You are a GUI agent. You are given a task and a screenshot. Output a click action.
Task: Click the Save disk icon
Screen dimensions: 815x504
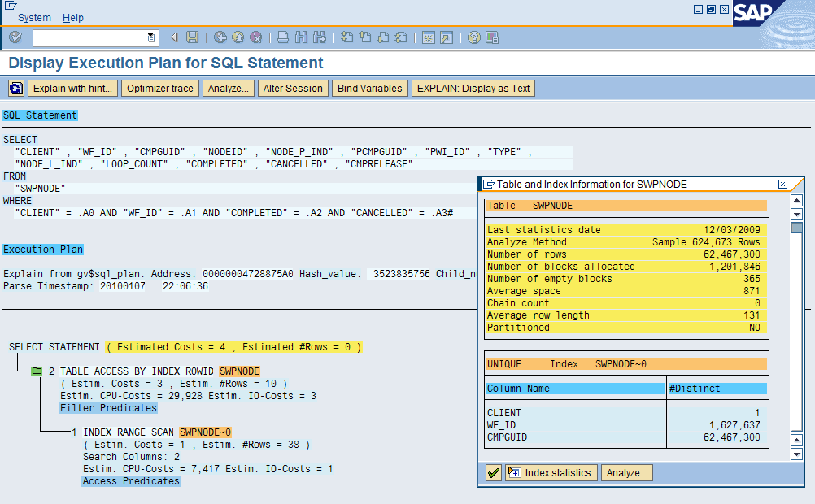(x=193, y=37)
